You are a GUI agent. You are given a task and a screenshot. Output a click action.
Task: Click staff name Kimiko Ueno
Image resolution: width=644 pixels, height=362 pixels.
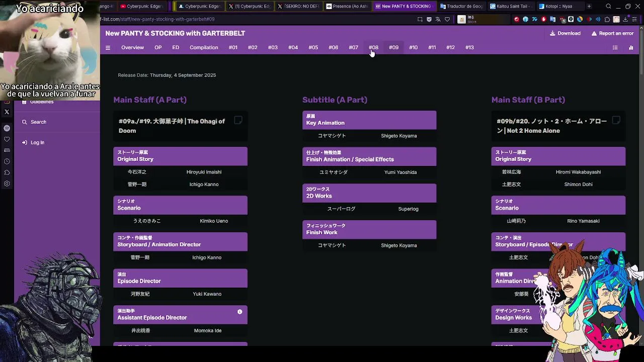tap(214, 221)
